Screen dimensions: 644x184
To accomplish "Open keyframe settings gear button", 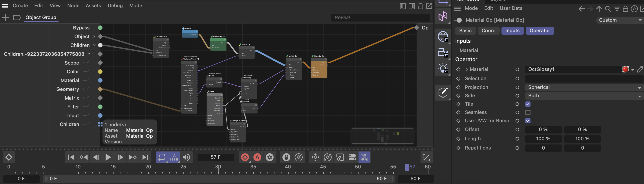I will [269, 157].
